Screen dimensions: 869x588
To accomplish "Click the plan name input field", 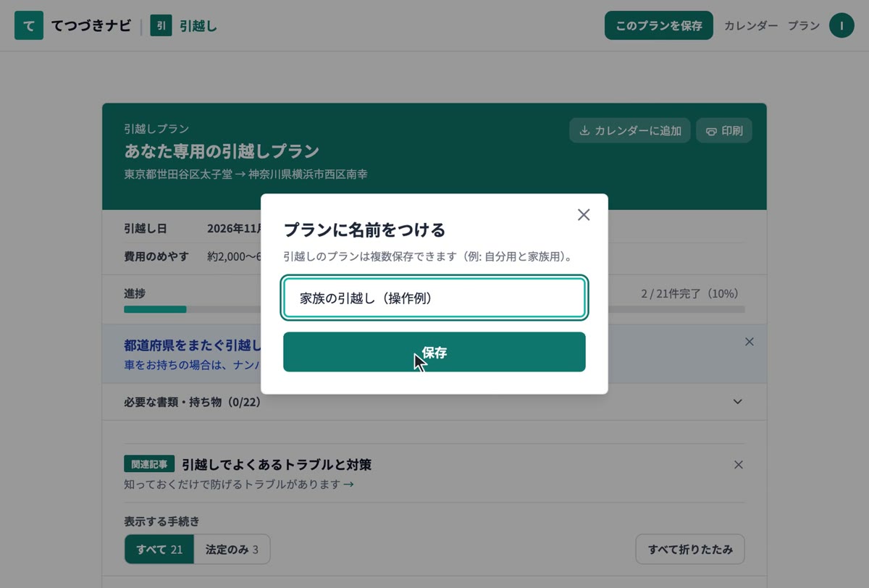I will [434, 298].
